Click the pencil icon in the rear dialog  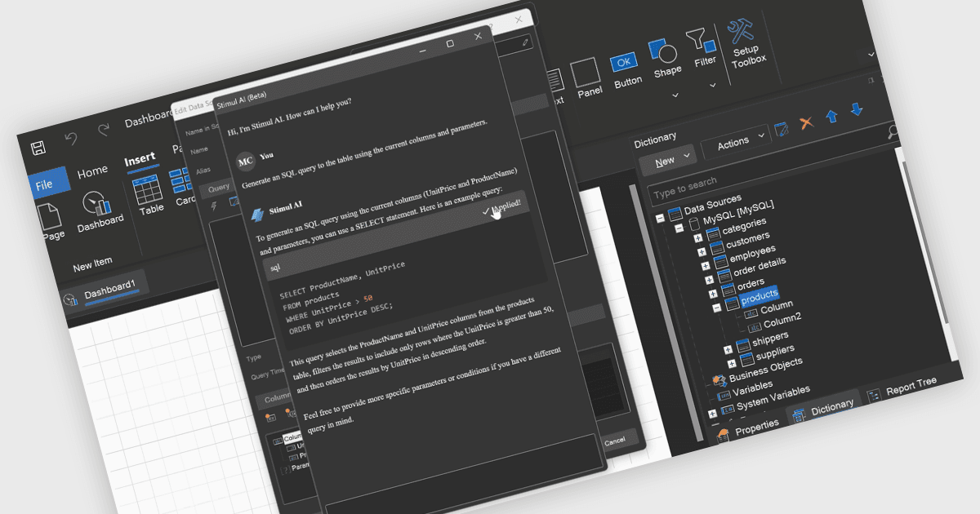click(525, 41)
